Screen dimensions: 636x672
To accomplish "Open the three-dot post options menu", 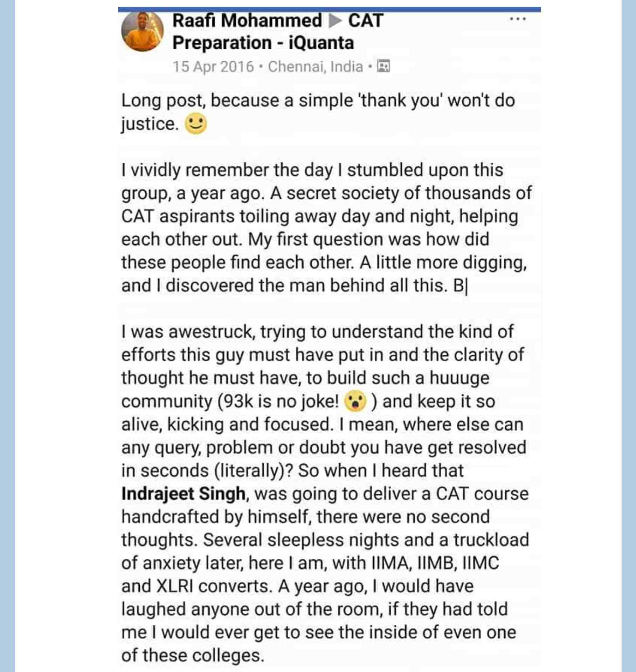I will (x=518, y=20).
